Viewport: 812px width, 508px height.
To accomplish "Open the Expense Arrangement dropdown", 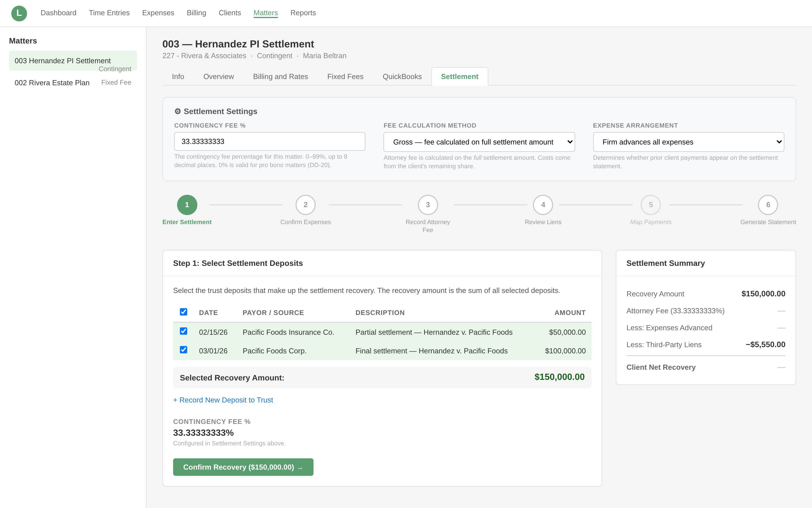I will click(688, 142).
